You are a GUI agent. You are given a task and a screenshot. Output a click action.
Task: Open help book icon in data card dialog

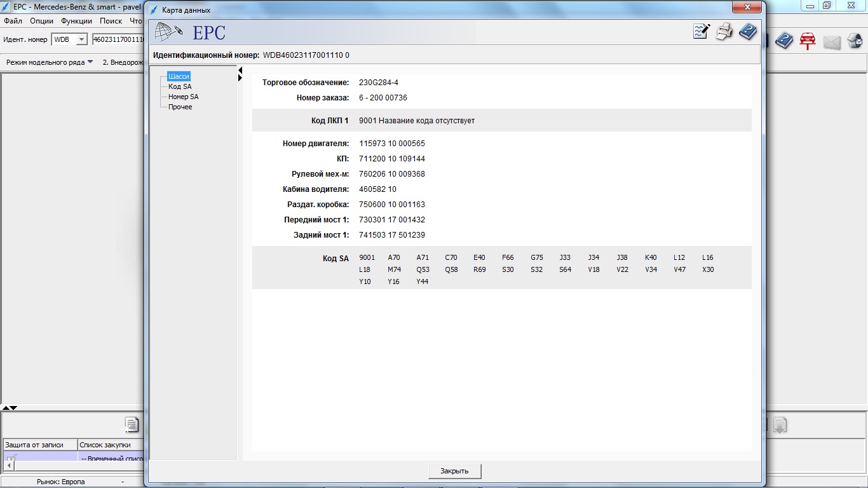click(x=748, y=32)
